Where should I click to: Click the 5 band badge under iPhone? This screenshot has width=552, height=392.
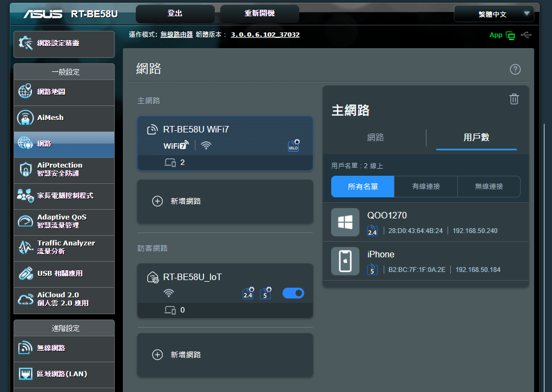372,270
